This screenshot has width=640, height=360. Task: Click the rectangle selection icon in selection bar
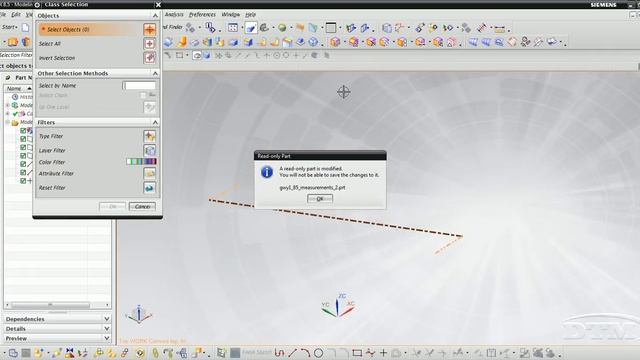[x=180, y=55]
